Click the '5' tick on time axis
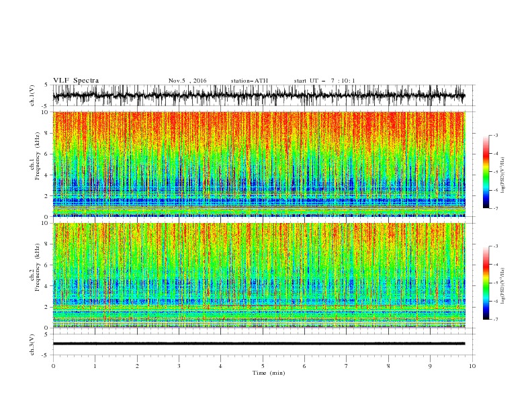Viewport: 532px width, 411px height. pos(263,366)
